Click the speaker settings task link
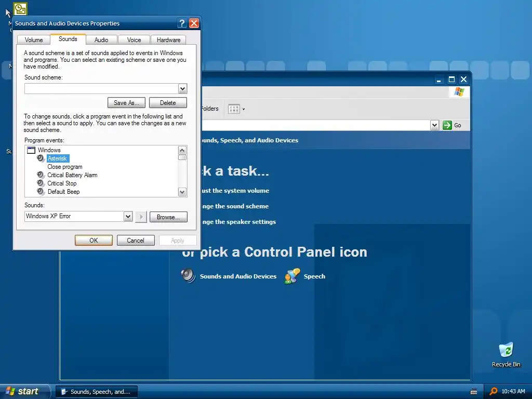The width and height of the screenshot is (532, 399). pyautogui.click(x=239, y=222)
